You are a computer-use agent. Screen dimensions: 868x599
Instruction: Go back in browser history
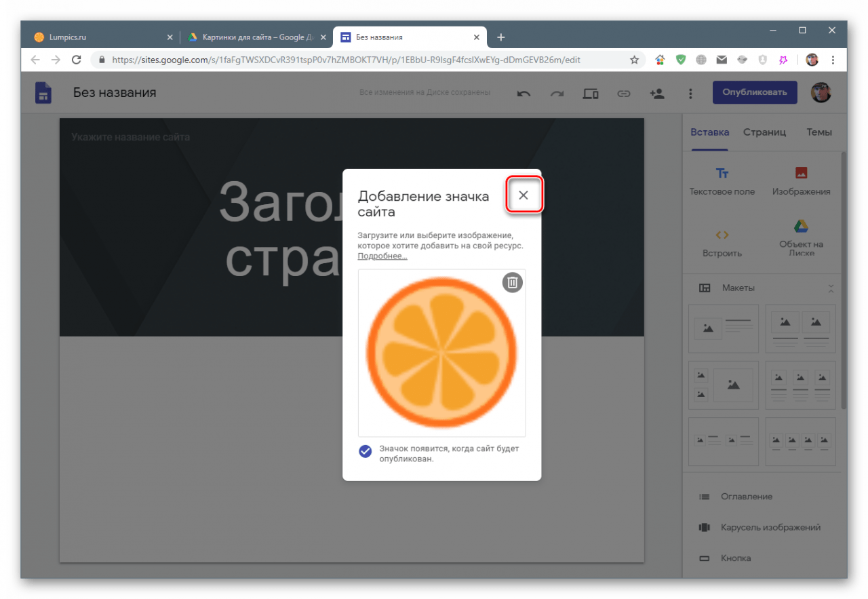point(35,60)
